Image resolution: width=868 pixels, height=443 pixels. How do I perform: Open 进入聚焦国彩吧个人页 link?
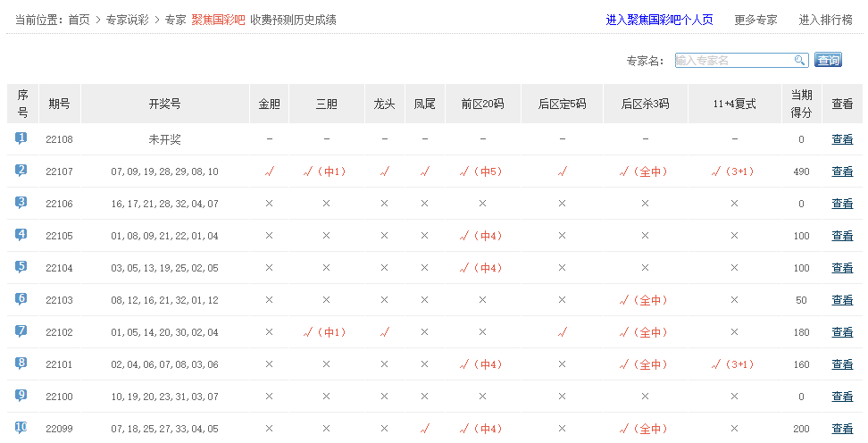pyautogui.click(x=659, y=20)
